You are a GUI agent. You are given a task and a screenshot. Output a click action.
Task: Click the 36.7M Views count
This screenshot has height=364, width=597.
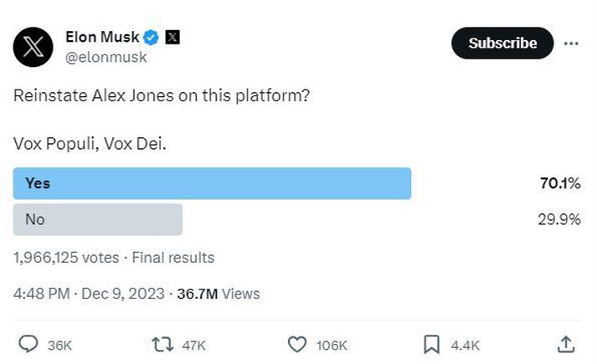coord(219,294)
